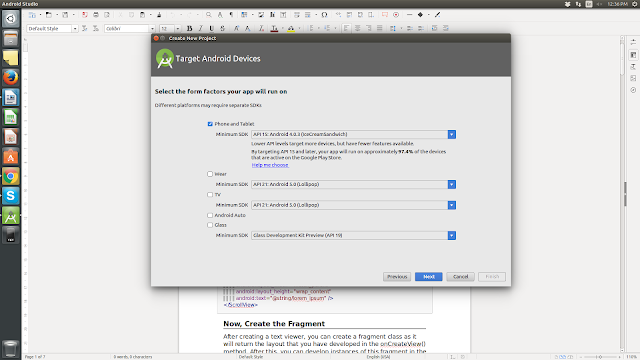Click the Align Right icon in Writer
640x360 pixels.
pos(369,28)
